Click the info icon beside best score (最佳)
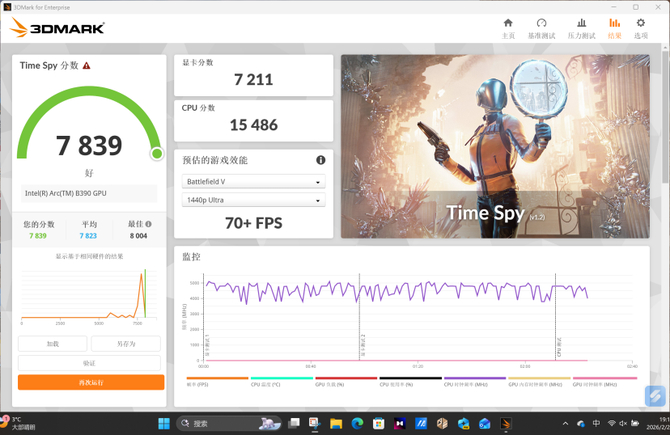Image resolution: width=670 pixels, height=435 pixels. tap(148, 224)
